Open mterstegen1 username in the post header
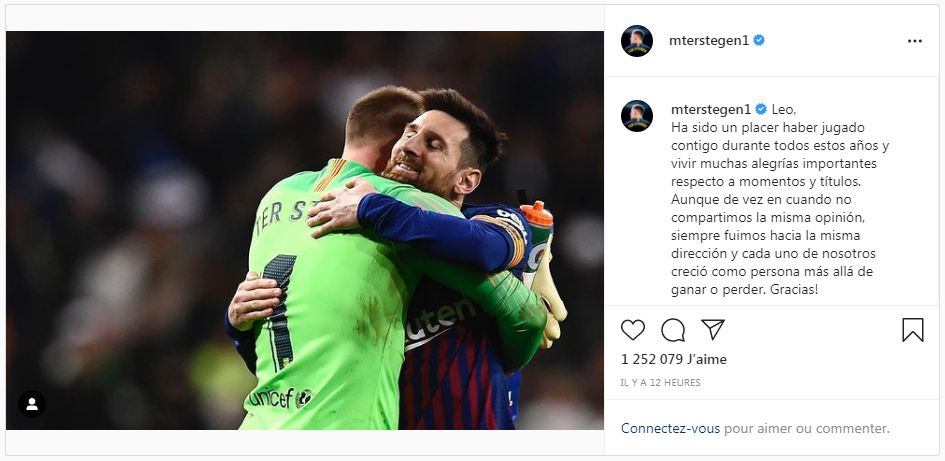 (708, 41)
